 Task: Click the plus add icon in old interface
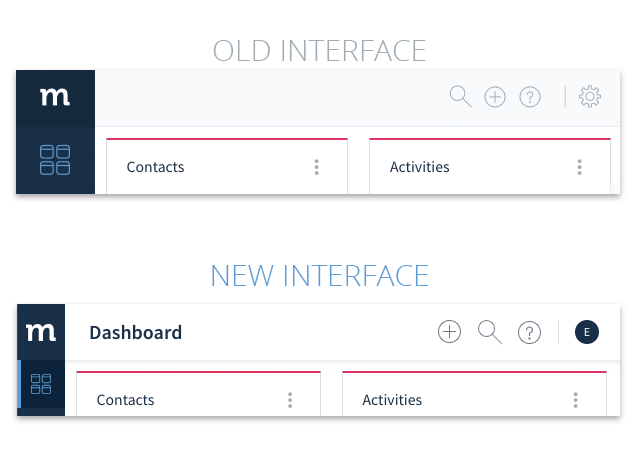pyautogui.click(x=495, y=97)
